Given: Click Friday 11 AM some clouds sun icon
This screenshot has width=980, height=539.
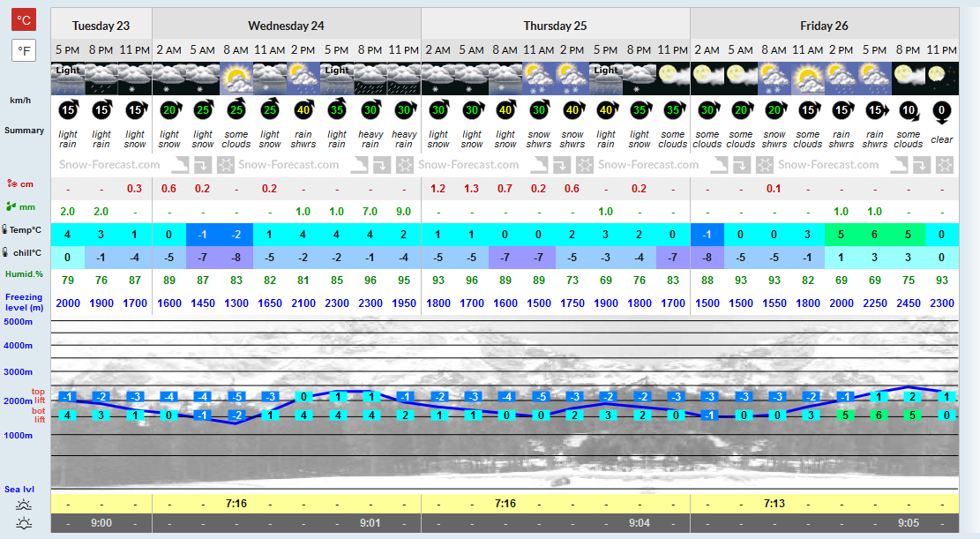Looking at the screenshot, I should [807, 79].
